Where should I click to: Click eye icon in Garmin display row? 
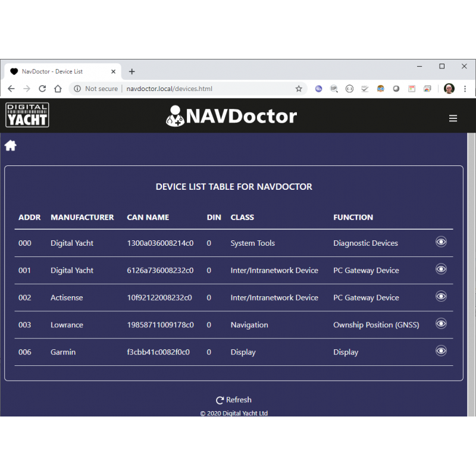click(x=441, y=351)
